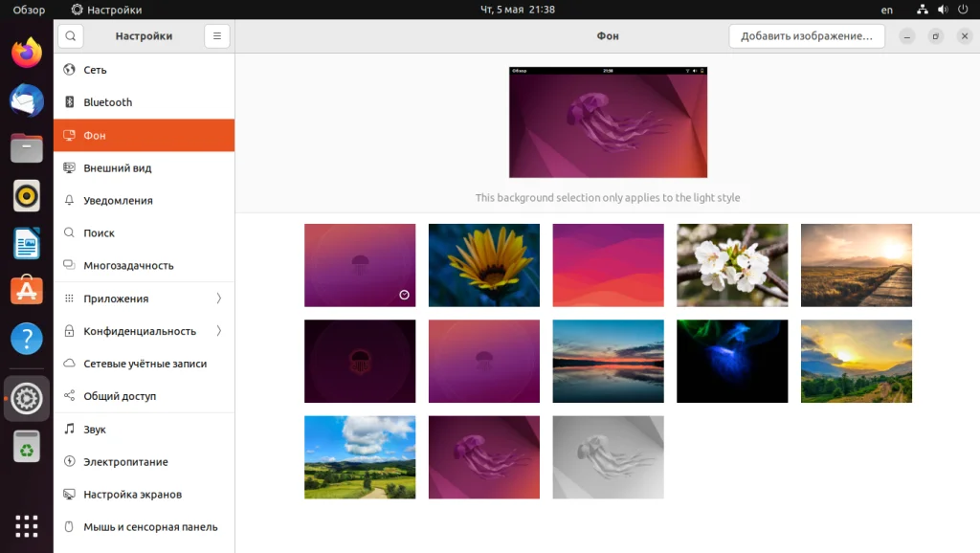Open search with the magnifier icon in Settings
Image resolution: width=980 pixels, height=553 pixels.
[x=70, y=35]
